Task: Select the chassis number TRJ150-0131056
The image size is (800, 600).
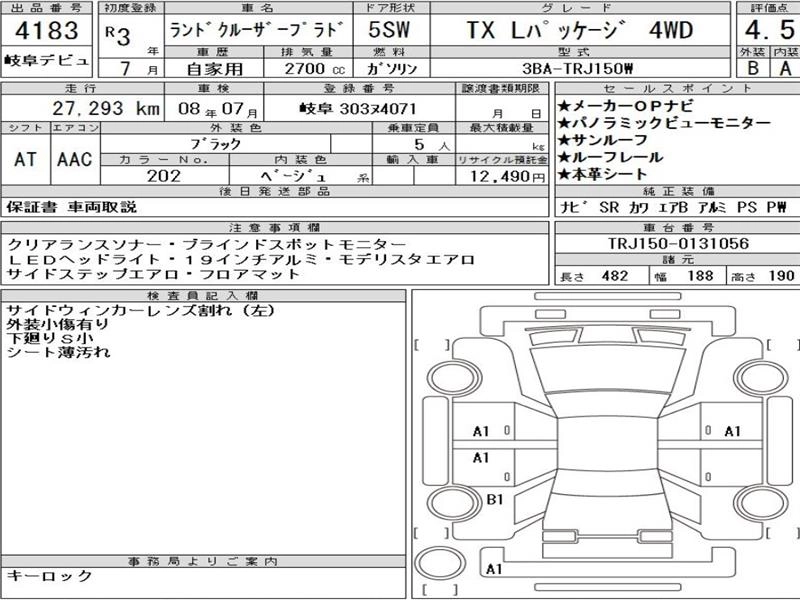Action: (678, 243)
